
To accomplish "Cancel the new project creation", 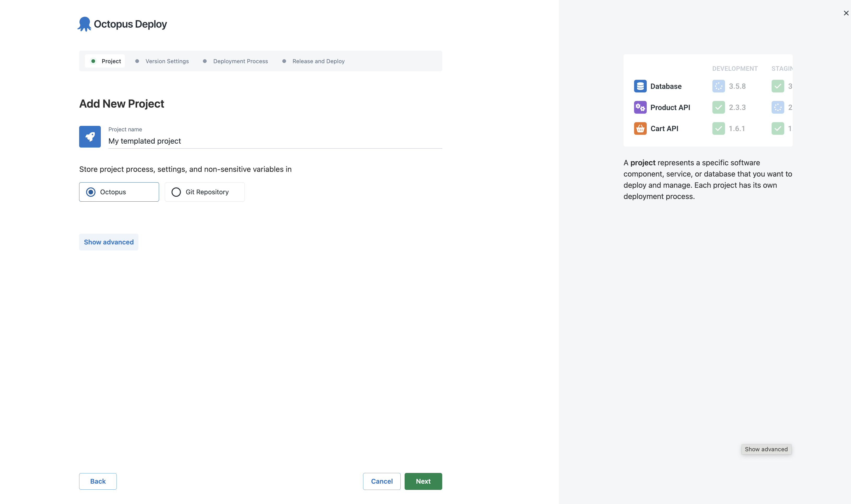I will tap(382, 481).
